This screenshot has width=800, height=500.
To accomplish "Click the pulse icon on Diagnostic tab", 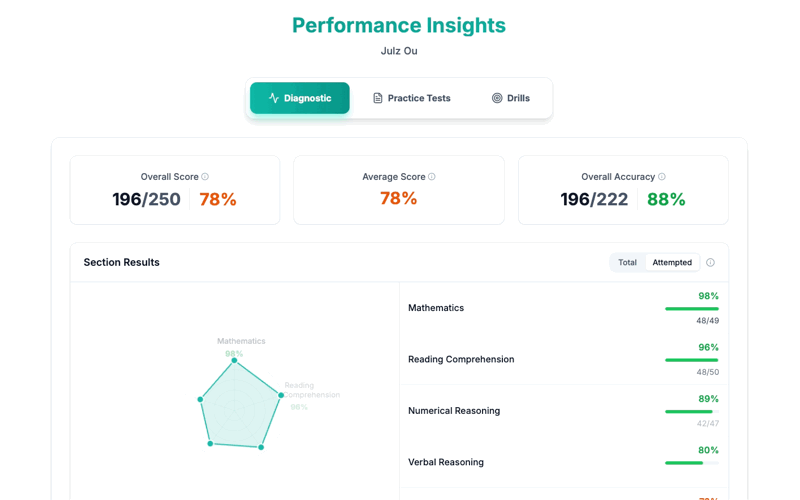I will coord(273,98).
